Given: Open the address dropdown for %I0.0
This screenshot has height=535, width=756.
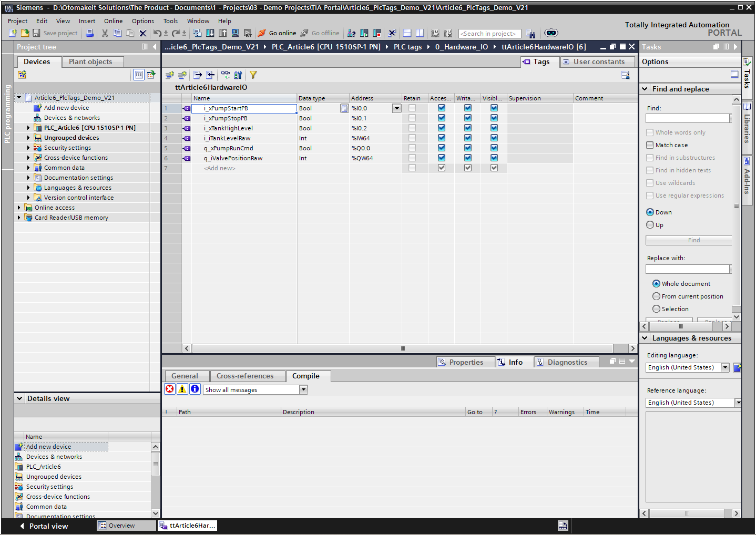Looking at the screenshot, I should (x=396, y=108).
